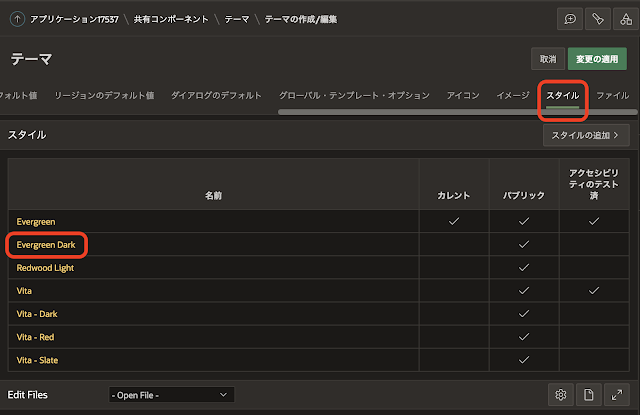Open the Open File dropdown
640x415 pixels.
171,395
